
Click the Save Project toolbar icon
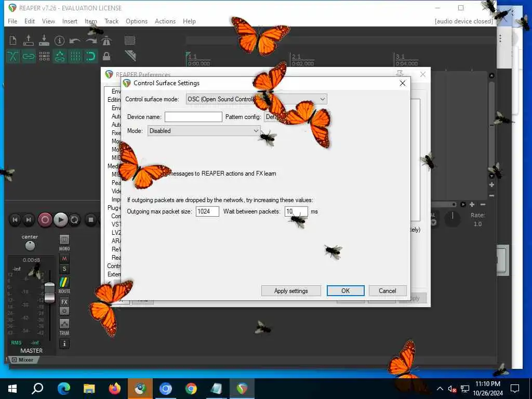pyautogui.click(x=44, y=41)
